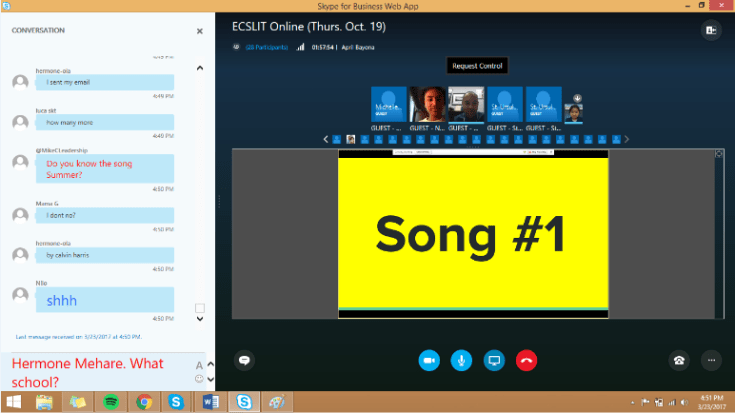Click the photo participant icon in strip
This screenshot has width=735, height=413.
[351, 139]
